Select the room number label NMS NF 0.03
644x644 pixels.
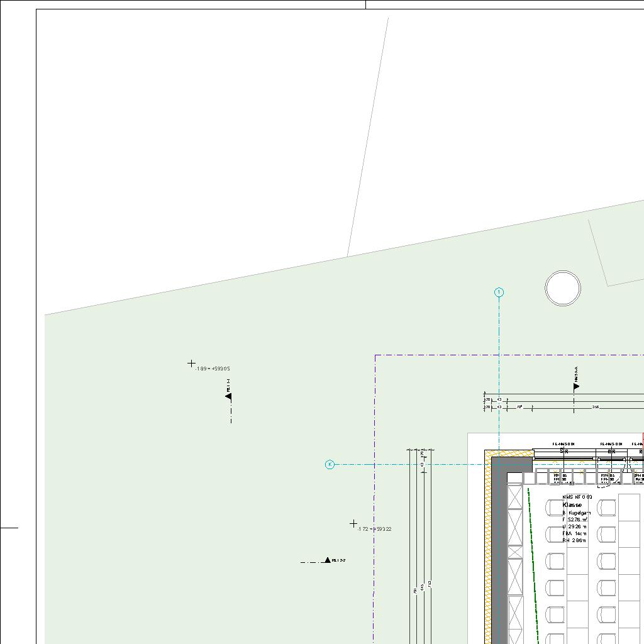577,497
